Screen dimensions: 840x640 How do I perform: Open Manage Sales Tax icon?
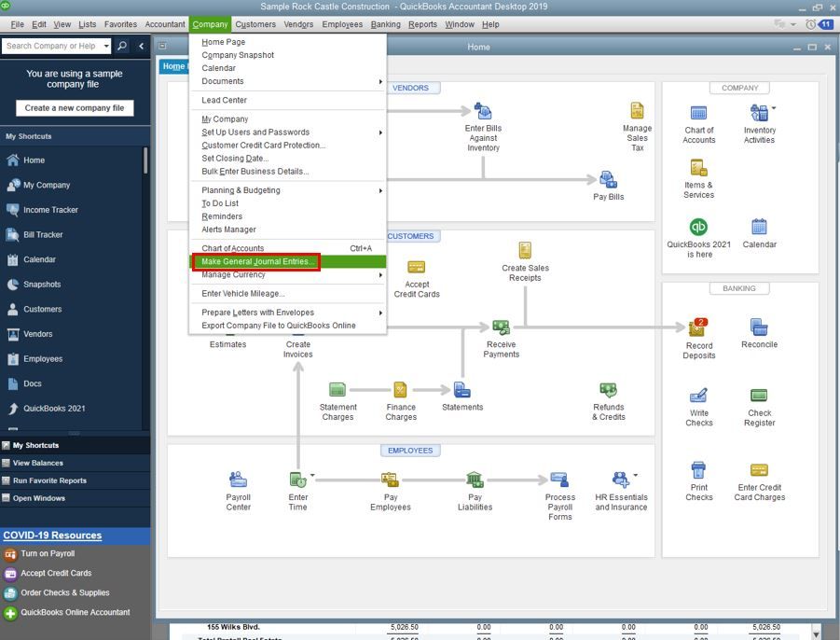(637, 111)
